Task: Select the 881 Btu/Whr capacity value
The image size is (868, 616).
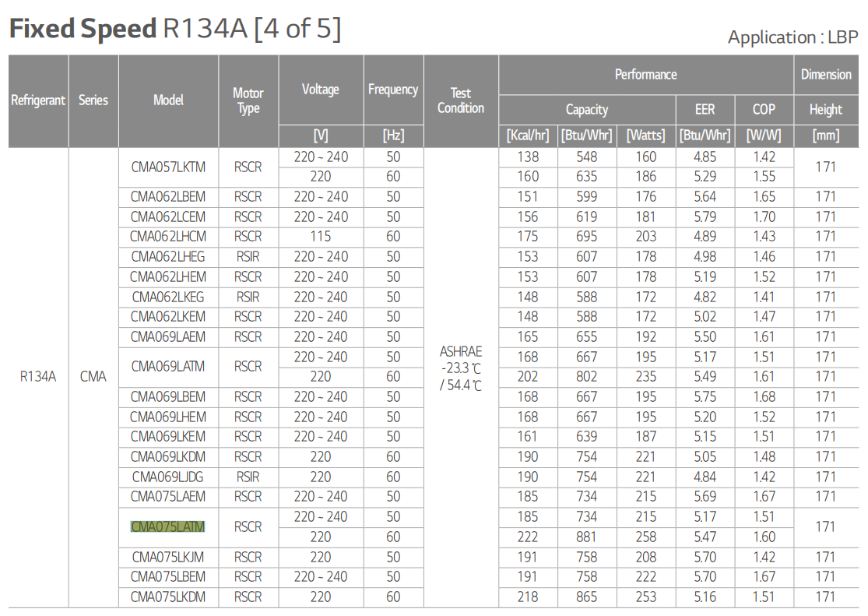Action: click(586, 537)
